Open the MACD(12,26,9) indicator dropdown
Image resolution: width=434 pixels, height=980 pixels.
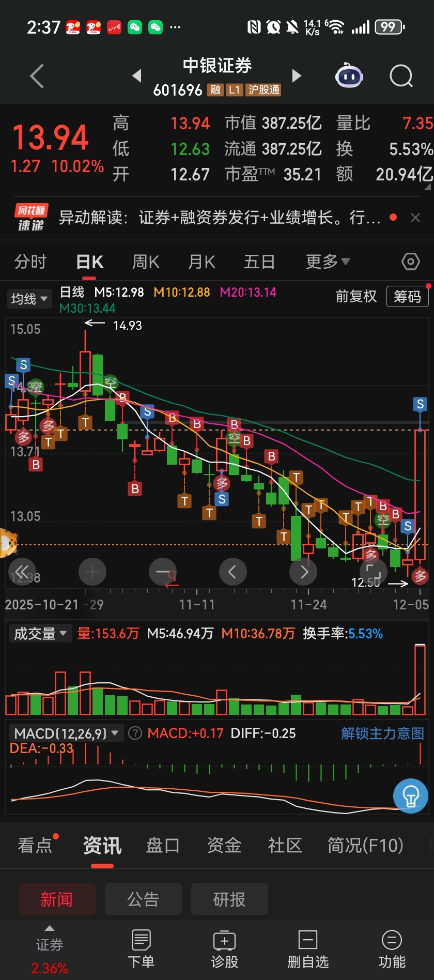66,733
